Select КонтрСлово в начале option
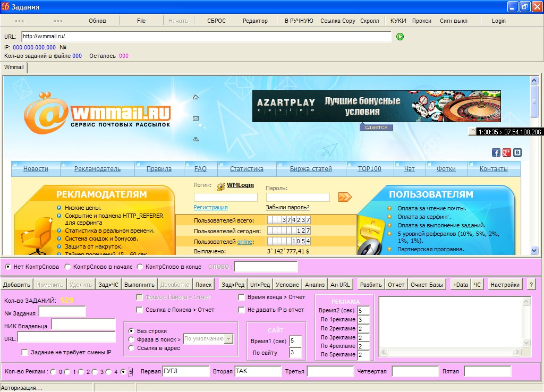Viewport: 544px width, 392px height. [67, 267]
